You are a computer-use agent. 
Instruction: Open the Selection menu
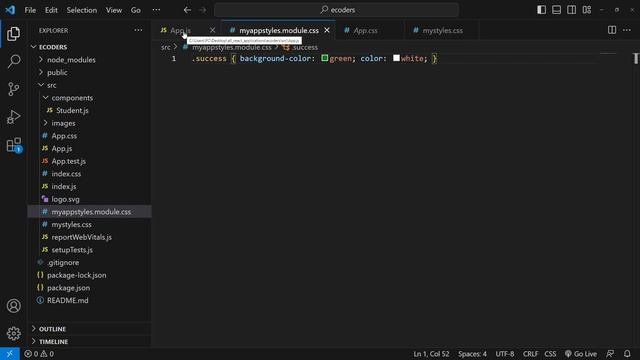[82, 10]
